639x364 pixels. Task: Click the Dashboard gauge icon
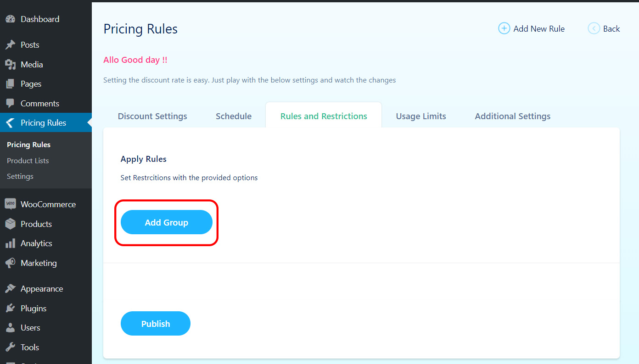click(10, 19)
